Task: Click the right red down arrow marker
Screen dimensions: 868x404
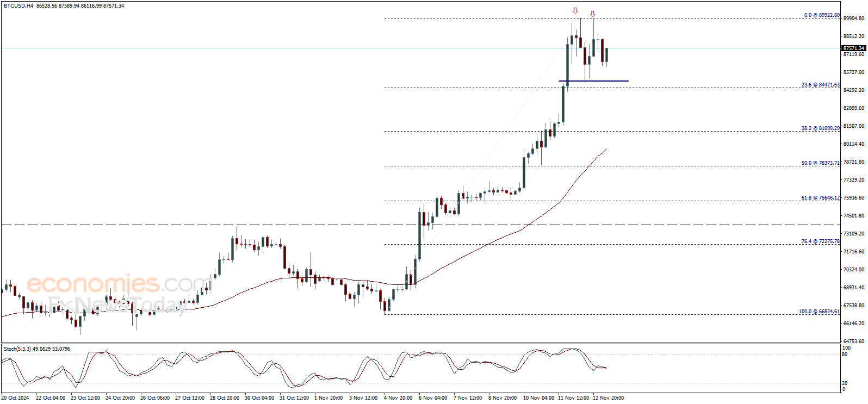Action: [592, 14]
